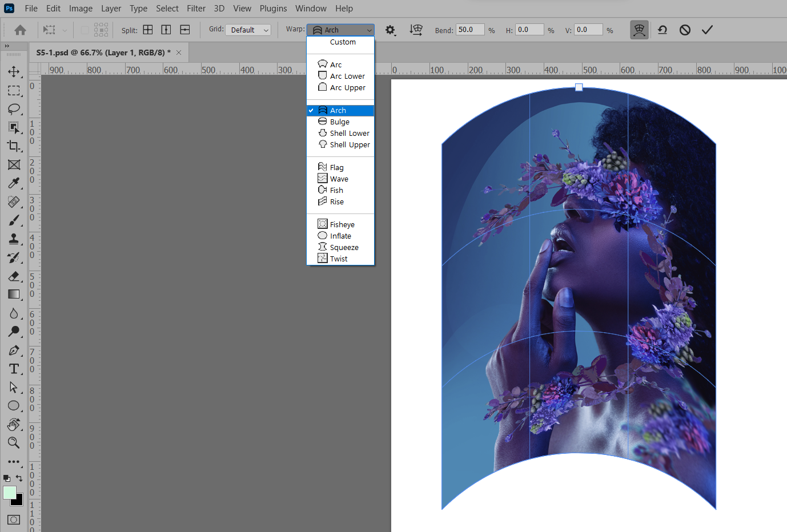Select the History Brush tool
Screen dimensions: 787x532
tap(14, 257)
